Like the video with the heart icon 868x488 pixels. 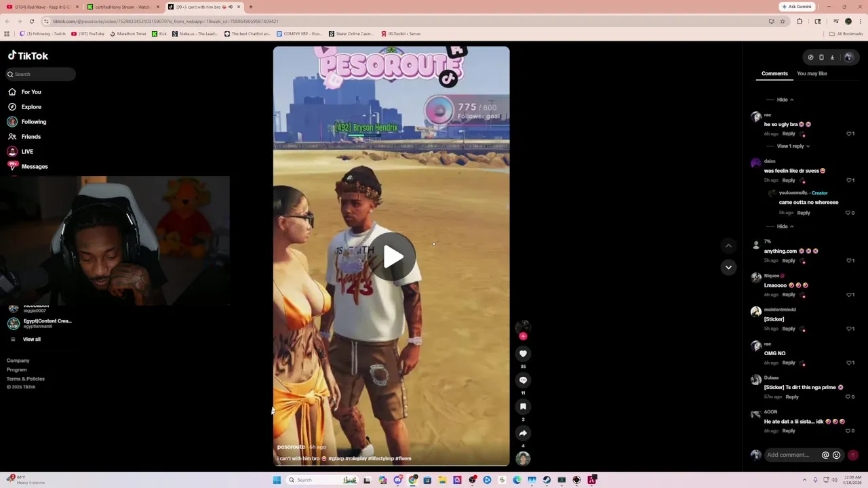(523, 354)
